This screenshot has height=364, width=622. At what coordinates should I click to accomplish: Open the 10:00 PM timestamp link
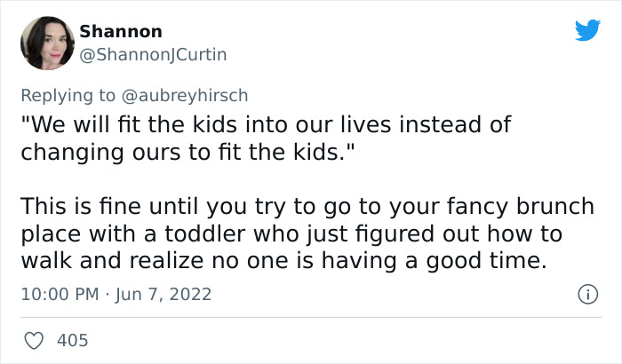click(x=58, y=293)
